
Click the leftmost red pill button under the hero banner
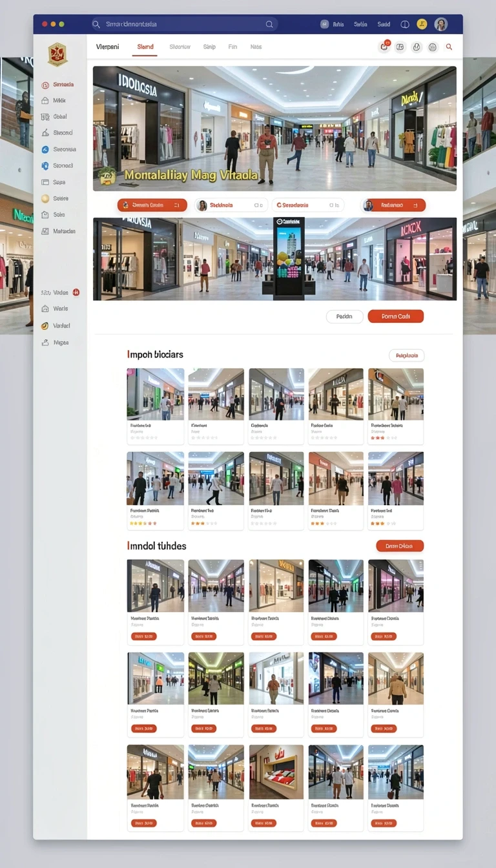(x=152, y=205)
